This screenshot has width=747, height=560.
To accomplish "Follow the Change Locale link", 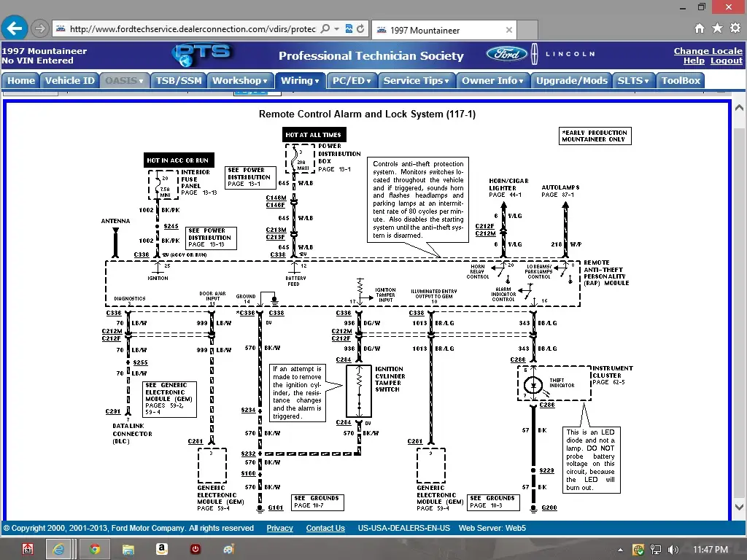I will 708,50.
